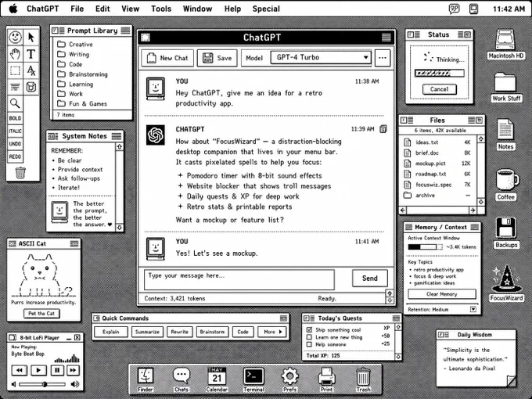Viewport: 532px width, 399px height.
Task: Open the View menu
Action: click(x=131, y=9)
